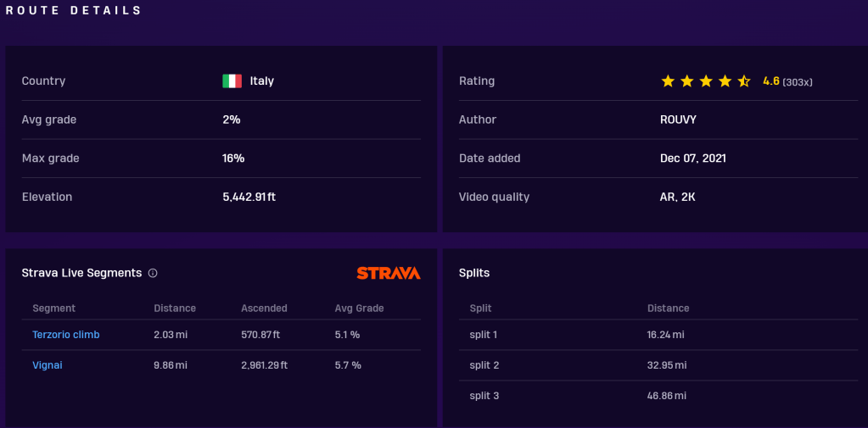Click the Avg Grade column header
The image size is (868, 428).
click(x=359, y=308)
